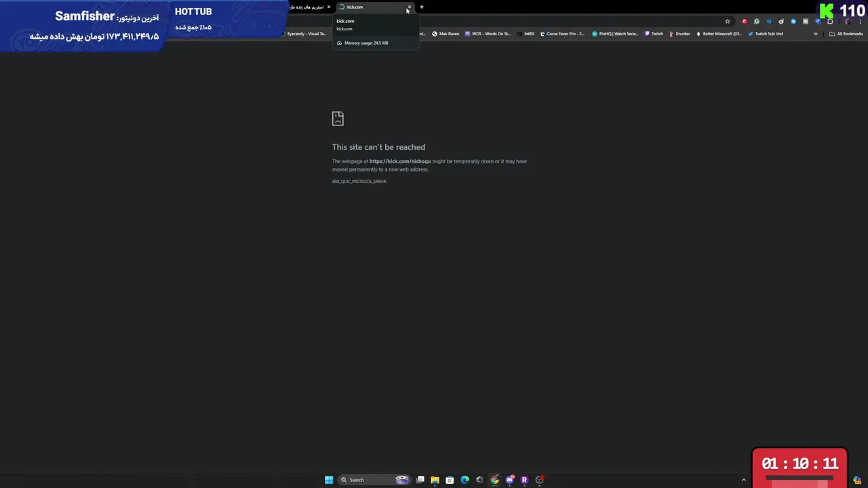Image resolution: width=868 pixels, height=488 pixels.
Task: Open a new browser tab
Action: point(421,7)
